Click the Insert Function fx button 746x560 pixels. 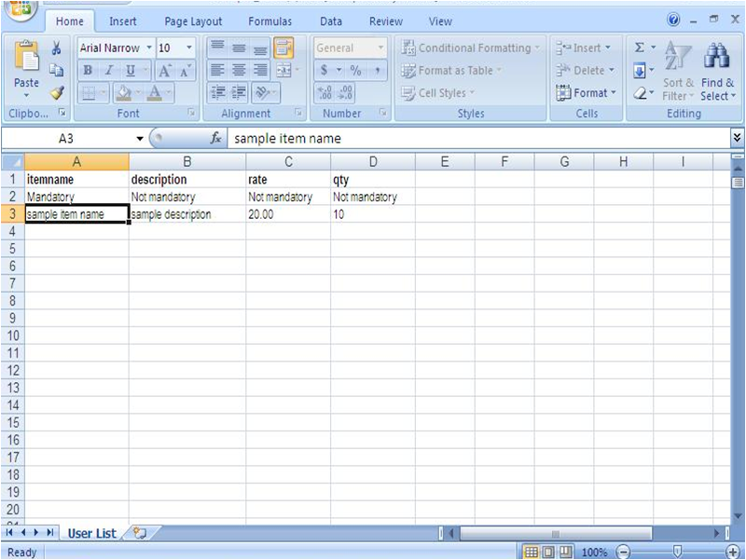pyautogui.click(x=215, y=138)
